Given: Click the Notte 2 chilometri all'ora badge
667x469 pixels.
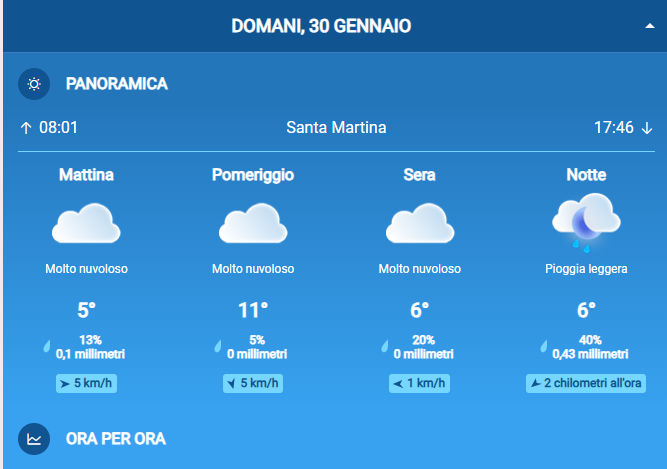Looking at the screenshot, I should tap(586, 384).
